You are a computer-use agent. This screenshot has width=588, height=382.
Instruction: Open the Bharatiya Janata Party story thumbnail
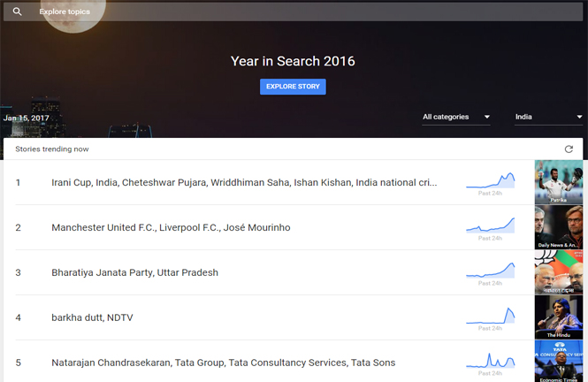click(x=559, y=272)
